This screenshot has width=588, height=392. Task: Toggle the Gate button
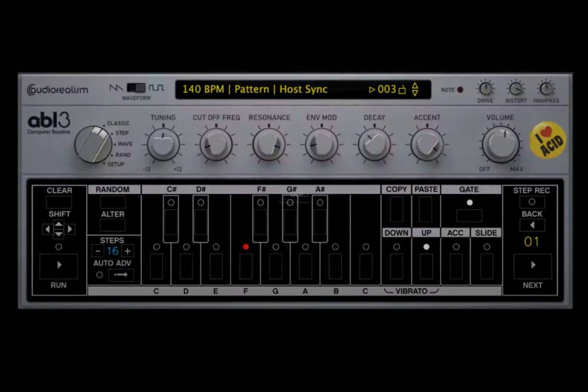[x=470, y=215]
